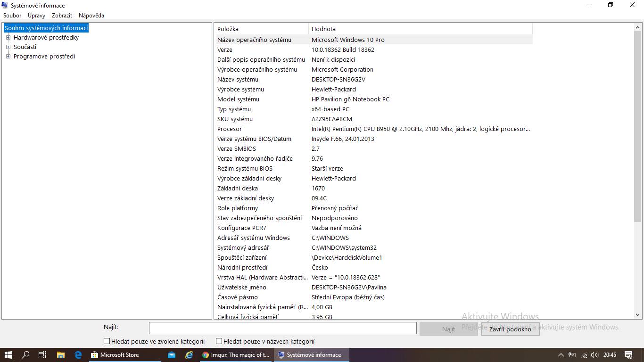Select Souhrn systémových informací tree item
Viewport: 644px width, 362px height.
pyautogui.click(x=46, y=28)
